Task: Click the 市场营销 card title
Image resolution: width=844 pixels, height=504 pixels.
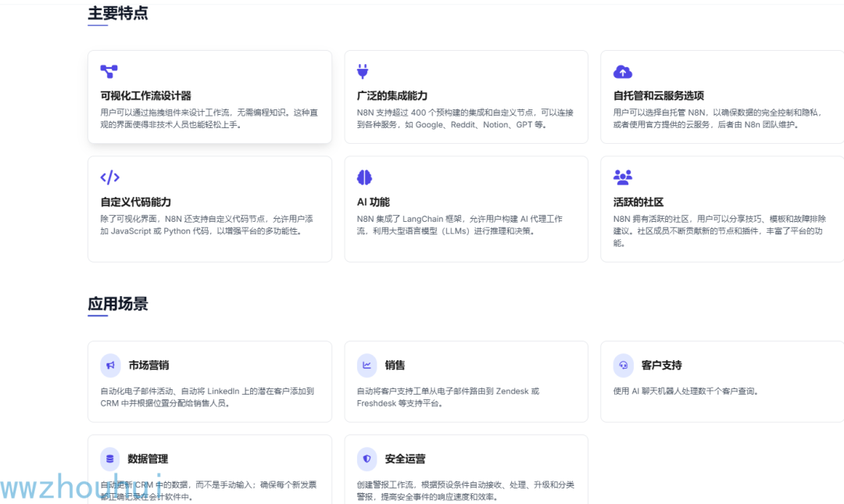Action: pyautogui.click(x=148, y=365)
